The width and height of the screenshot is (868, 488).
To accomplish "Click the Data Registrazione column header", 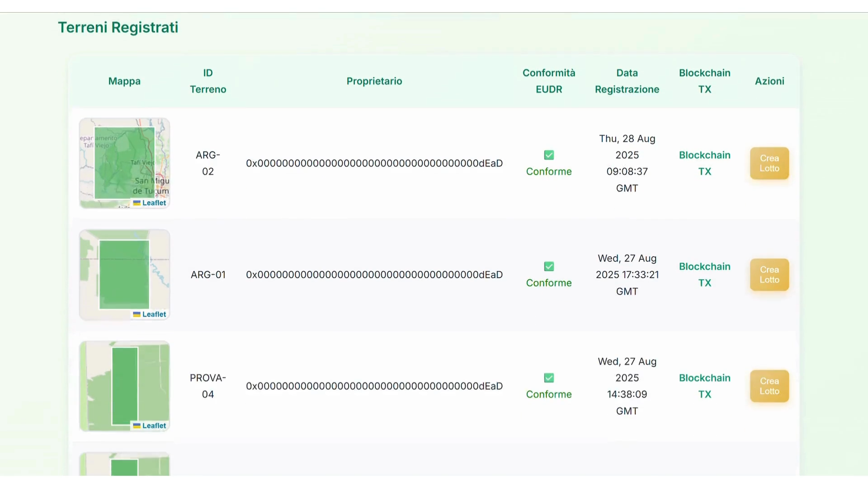I will tap(627, 81).
